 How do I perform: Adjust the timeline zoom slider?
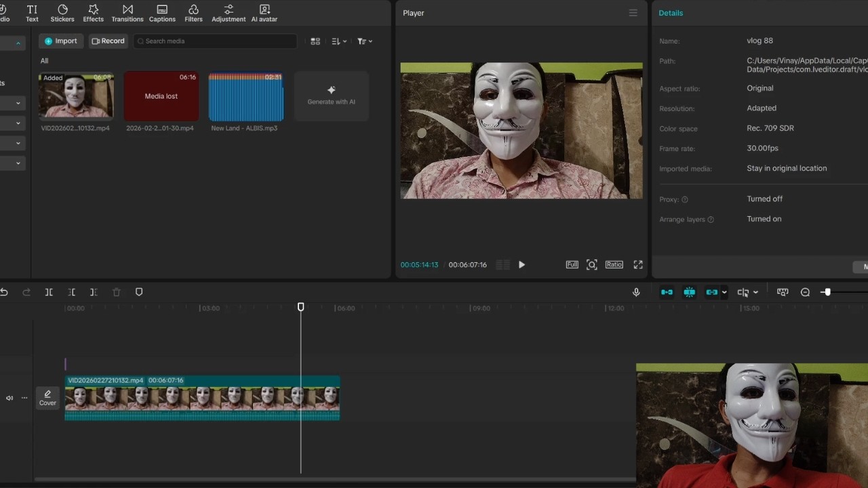click(827, 292)
